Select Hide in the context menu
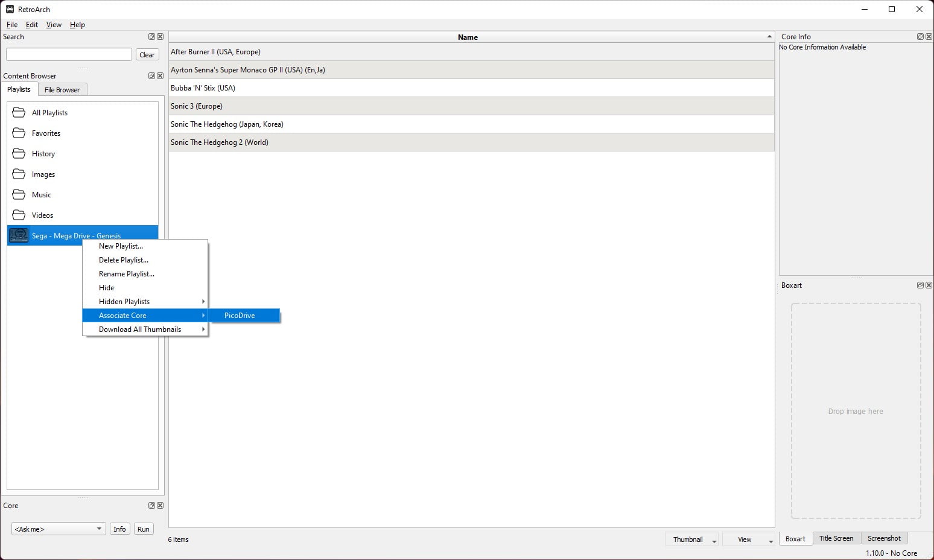Viewport: 934px width, 560px height. [x=145, y=288]
